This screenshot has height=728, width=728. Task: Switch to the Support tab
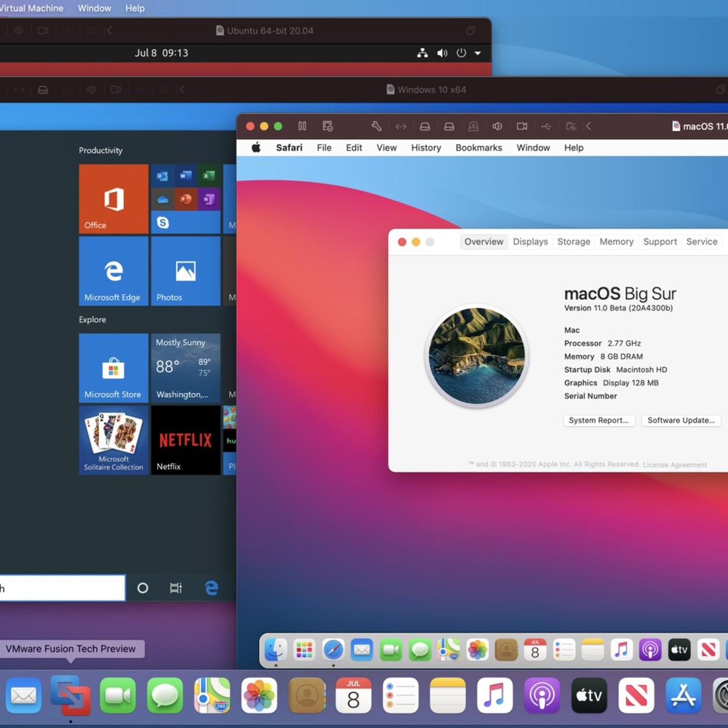pyautogui.click(x=660, y=241)
